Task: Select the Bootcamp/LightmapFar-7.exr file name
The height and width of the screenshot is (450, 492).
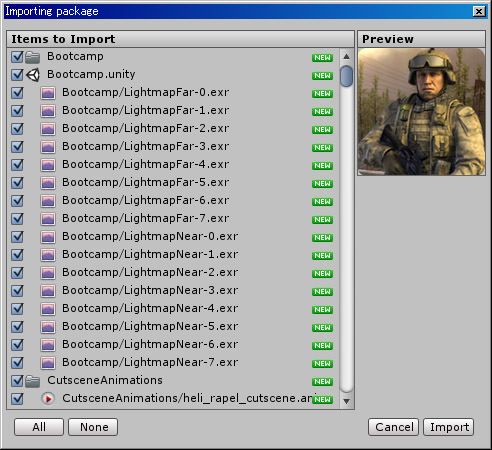Action: tap(146, 218)
